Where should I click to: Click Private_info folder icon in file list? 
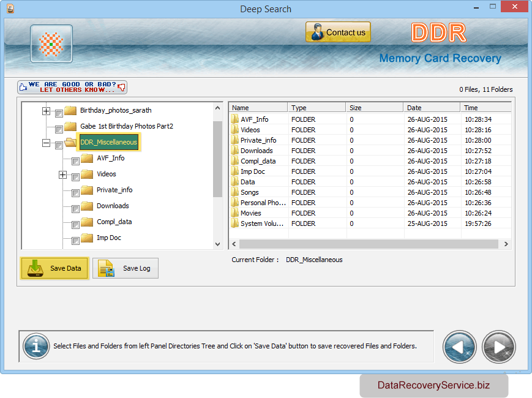tap(234, 140)
